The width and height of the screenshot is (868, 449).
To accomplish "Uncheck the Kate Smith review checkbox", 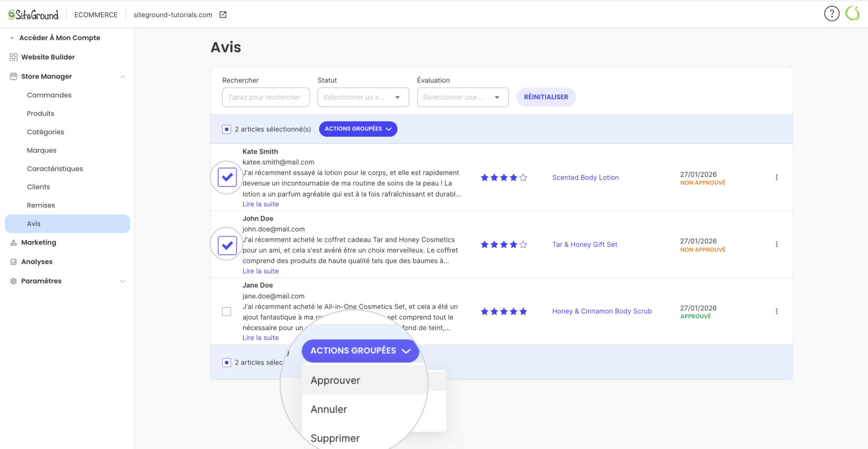I will (227, 177).
